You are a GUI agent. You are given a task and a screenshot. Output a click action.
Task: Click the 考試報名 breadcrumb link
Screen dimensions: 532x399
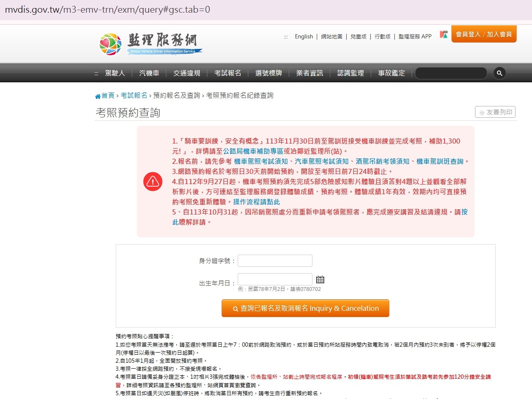click(134, 95)
